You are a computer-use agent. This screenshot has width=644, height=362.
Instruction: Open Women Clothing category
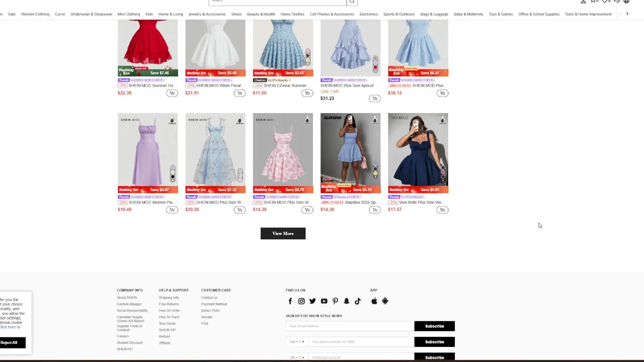35,14
